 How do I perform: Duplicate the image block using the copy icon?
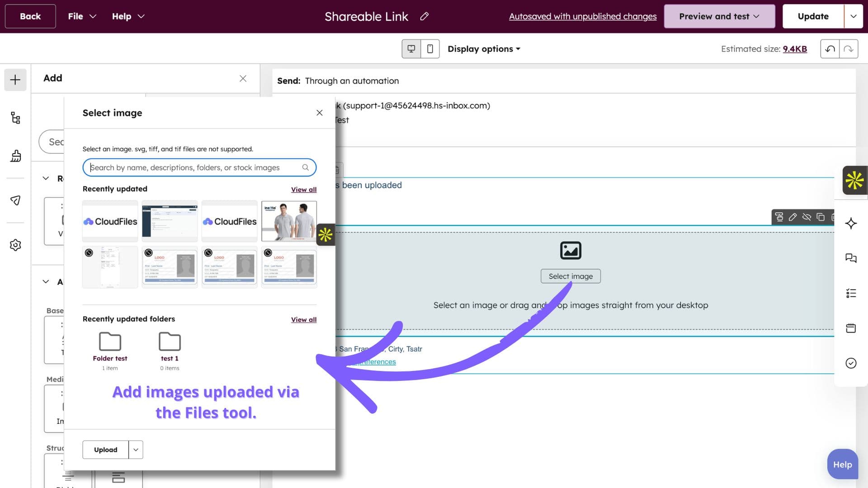click(821, 217)
